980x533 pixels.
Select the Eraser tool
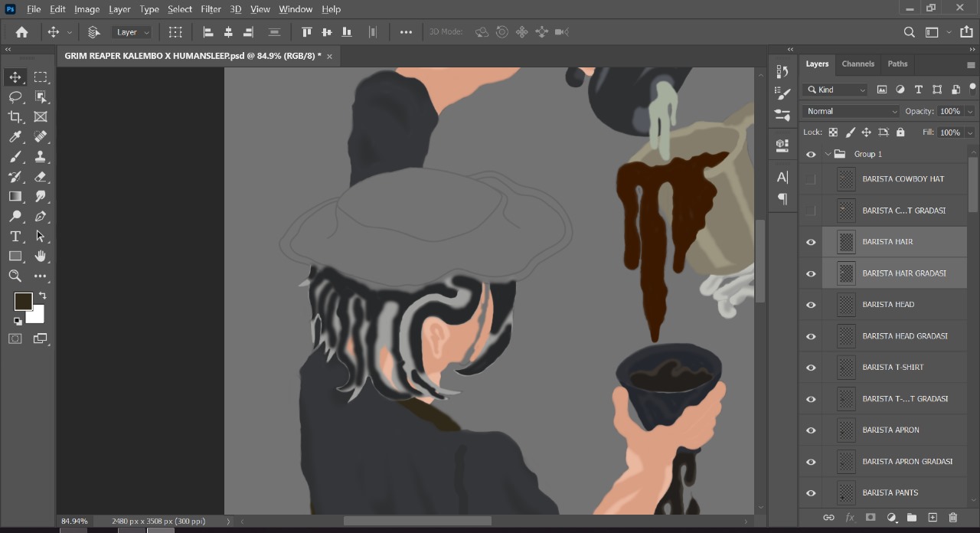coord(41,177)
